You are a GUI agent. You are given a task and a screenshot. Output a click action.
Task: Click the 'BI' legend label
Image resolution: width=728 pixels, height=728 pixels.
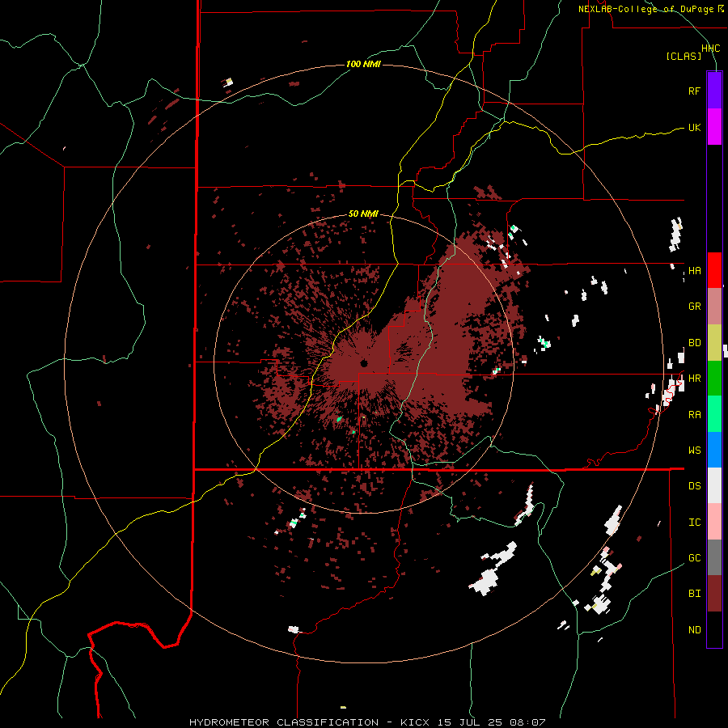pos(694,594)
